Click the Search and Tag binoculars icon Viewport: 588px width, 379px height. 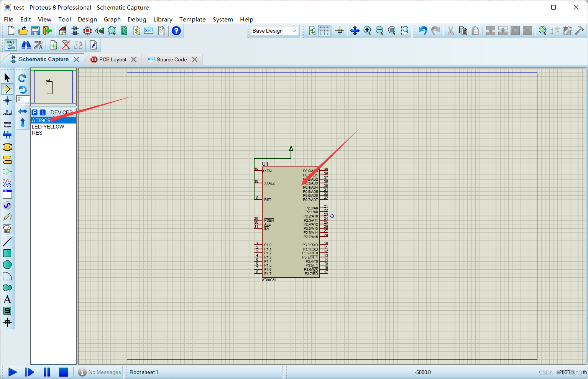[26, 45]
